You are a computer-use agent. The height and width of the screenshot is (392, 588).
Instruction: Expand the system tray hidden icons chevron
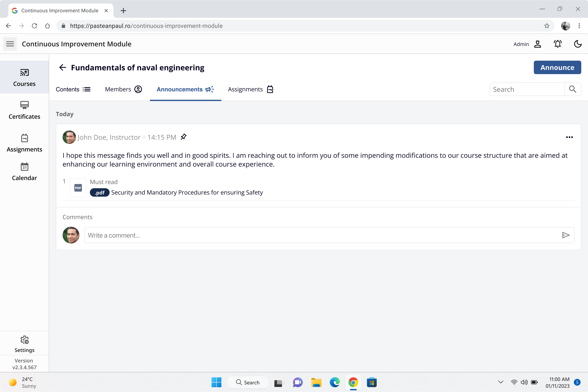pos(501,382)
